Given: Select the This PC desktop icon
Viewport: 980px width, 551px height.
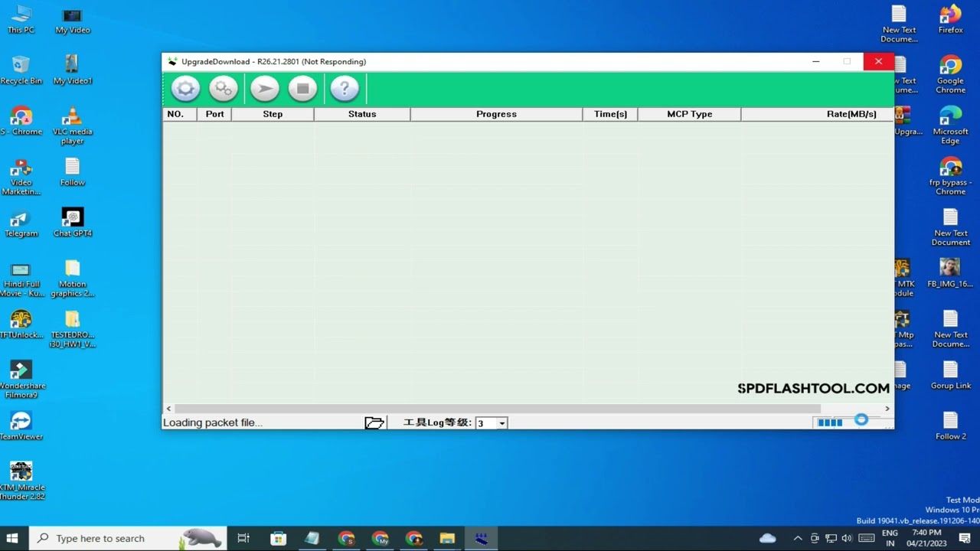Looking at the screenshot, I should 21,19.
